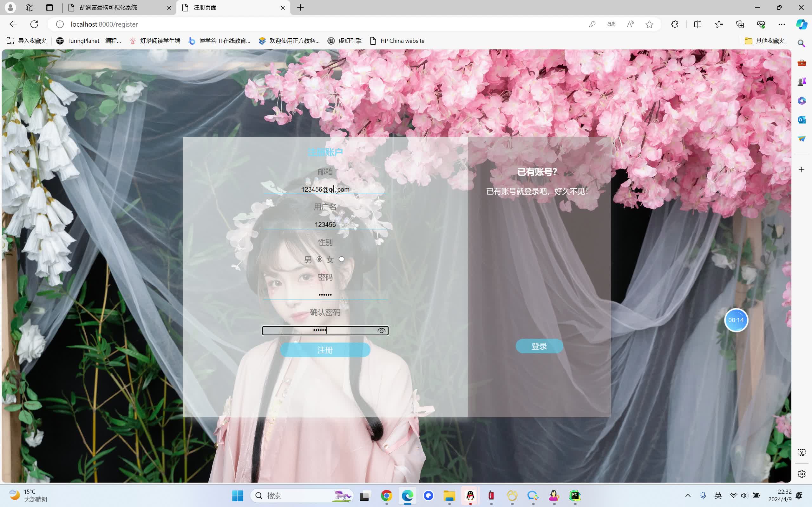Click the 注册 button
Image resolution: width=812 pixels, height=507 pixels.
click(325, 350)
